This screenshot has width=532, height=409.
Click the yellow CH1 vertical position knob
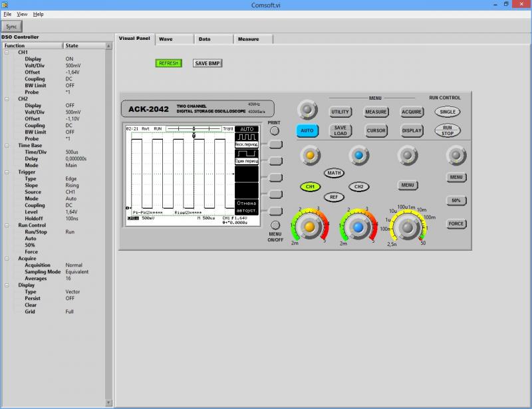click(x=310, y=156)
